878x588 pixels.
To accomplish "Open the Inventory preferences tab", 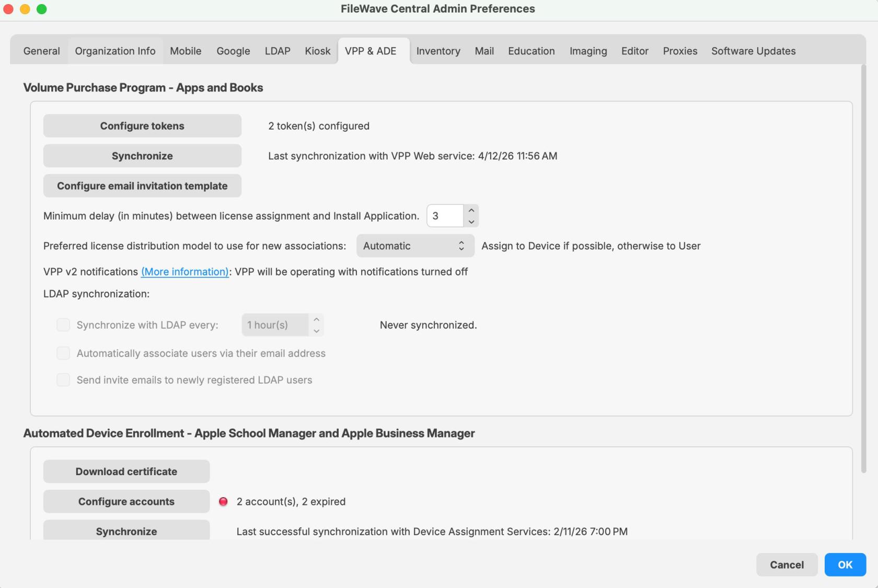I will coord(438,51).
